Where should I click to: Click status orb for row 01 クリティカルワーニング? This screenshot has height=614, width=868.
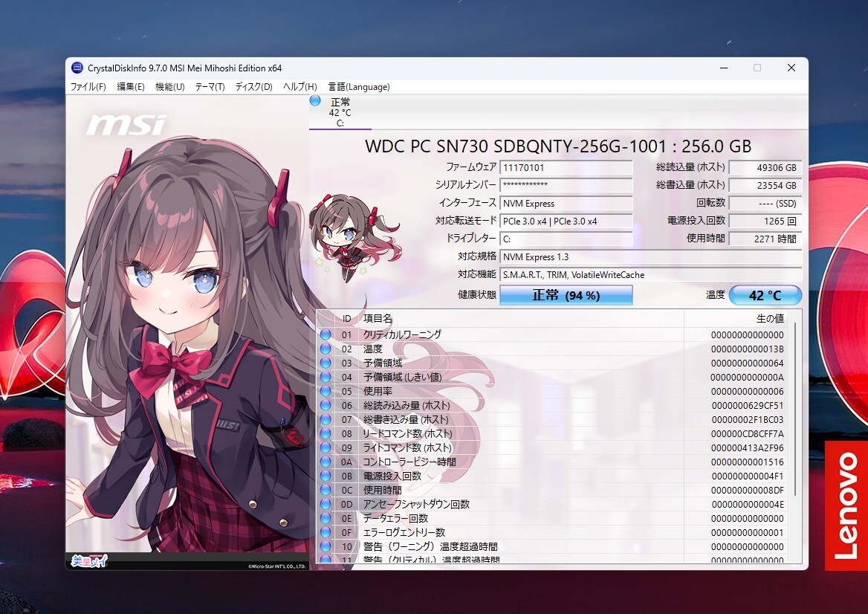[x=325, y=335]
